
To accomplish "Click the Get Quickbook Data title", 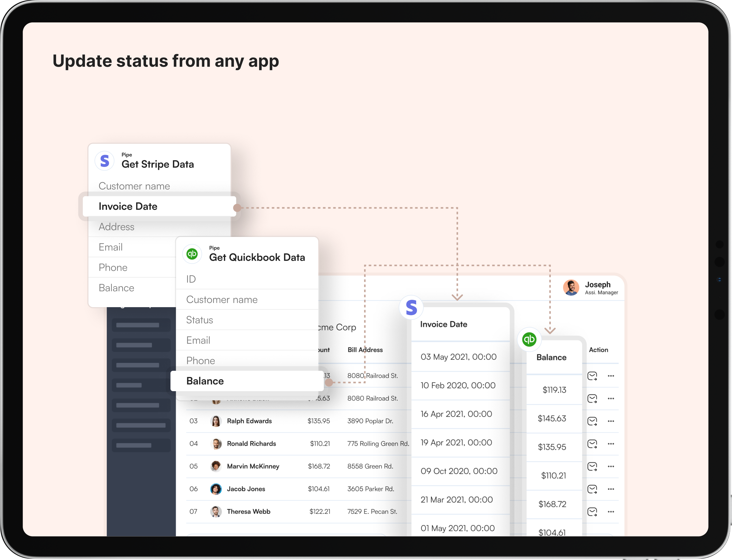I will [257, 258].
